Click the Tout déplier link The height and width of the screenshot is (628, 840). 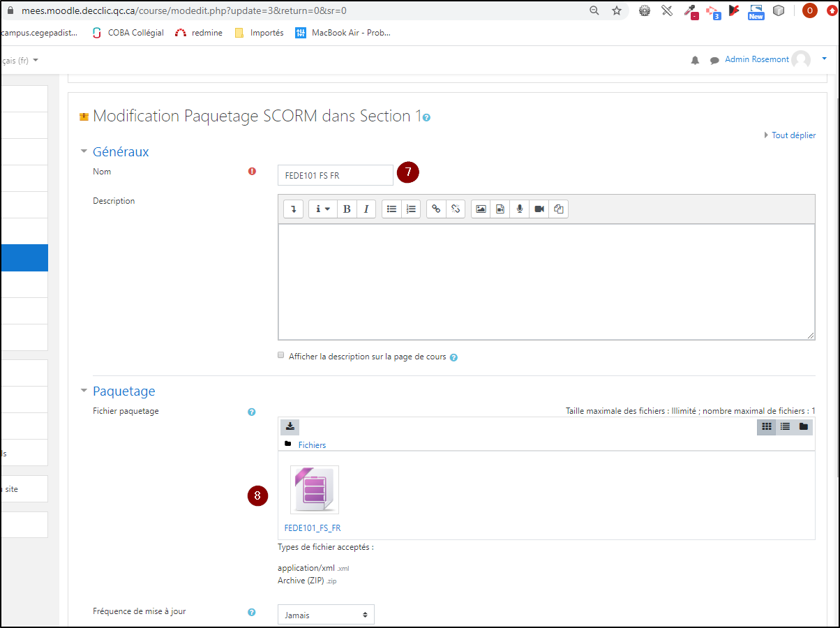793,135
